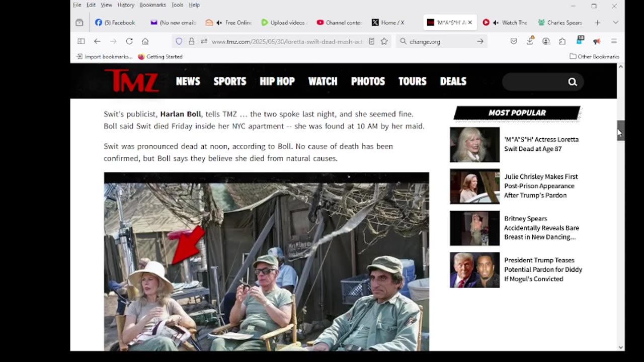Open the NEWS section on TMZ
Image resolution: width=644 pixels, height=362 pixels.
(188, 81)
